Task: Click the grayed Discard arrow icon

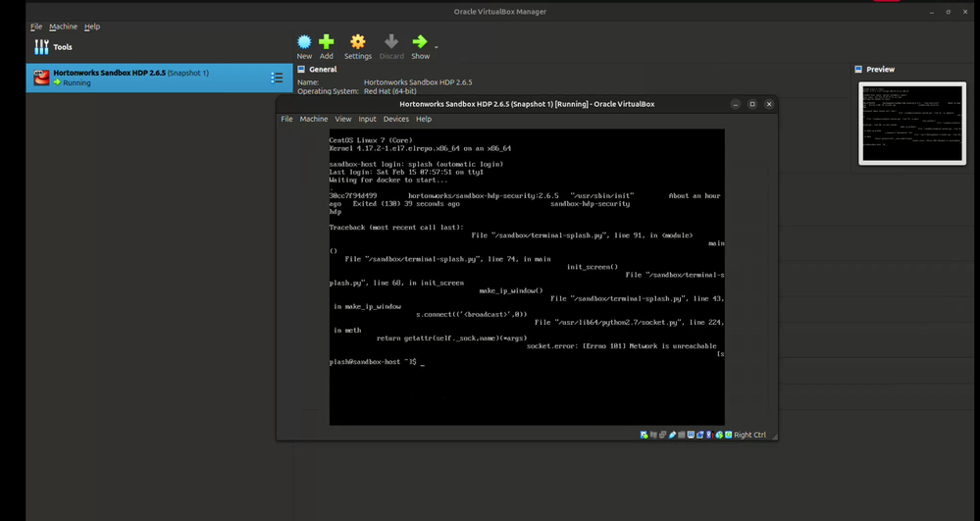Action: click(391, 42)
